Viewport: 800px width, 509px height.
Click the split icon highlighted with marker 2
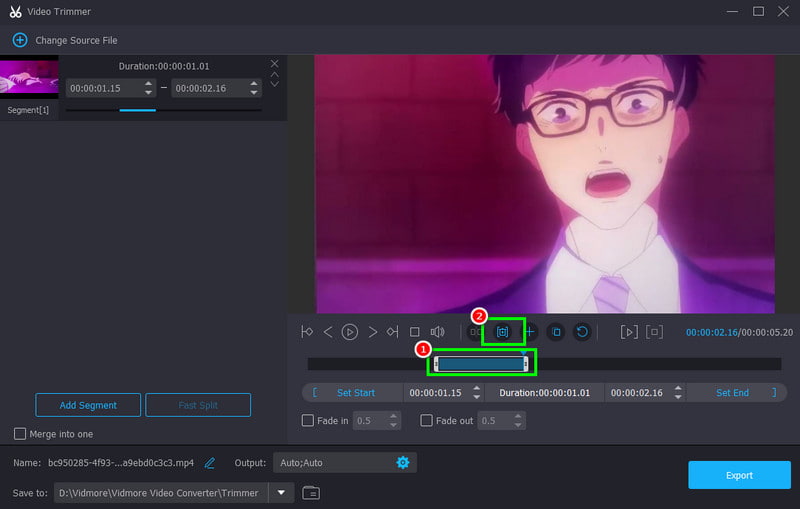tap(503, 332)
